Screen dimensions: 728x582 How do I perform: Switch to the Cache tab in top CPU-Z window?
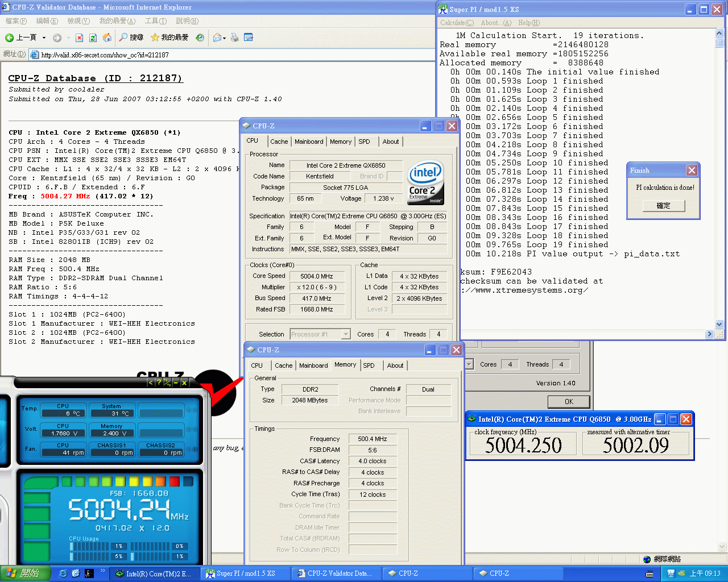(x=279, y=142)
